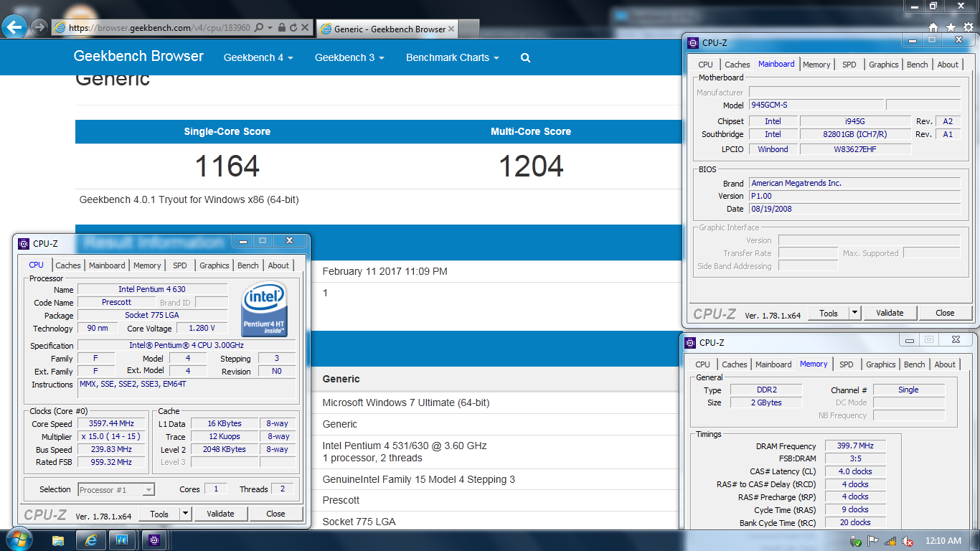Click BIOS Date value 08/19/2008
980x551 pixels.
(854, 209)
